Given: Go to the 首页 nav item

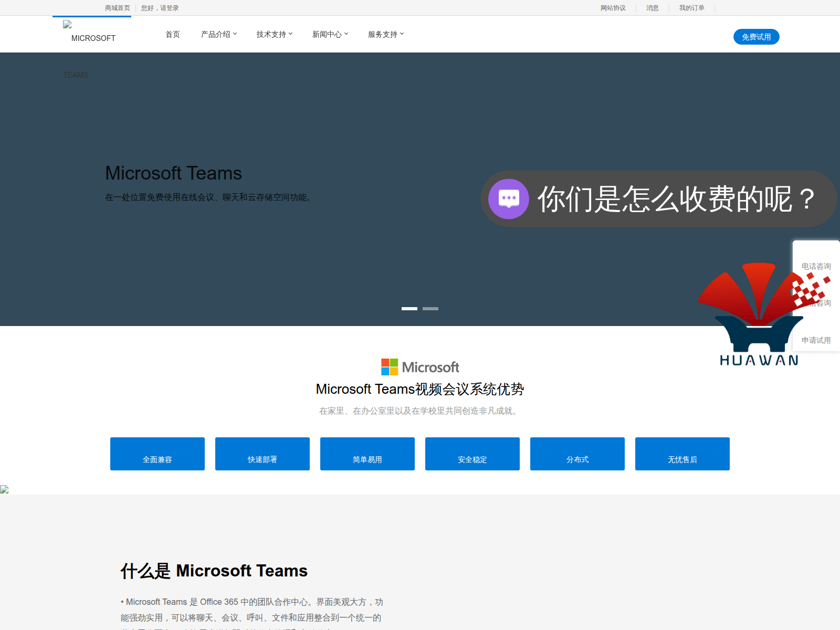Looking at the screenshot, I should coord(173,34).
